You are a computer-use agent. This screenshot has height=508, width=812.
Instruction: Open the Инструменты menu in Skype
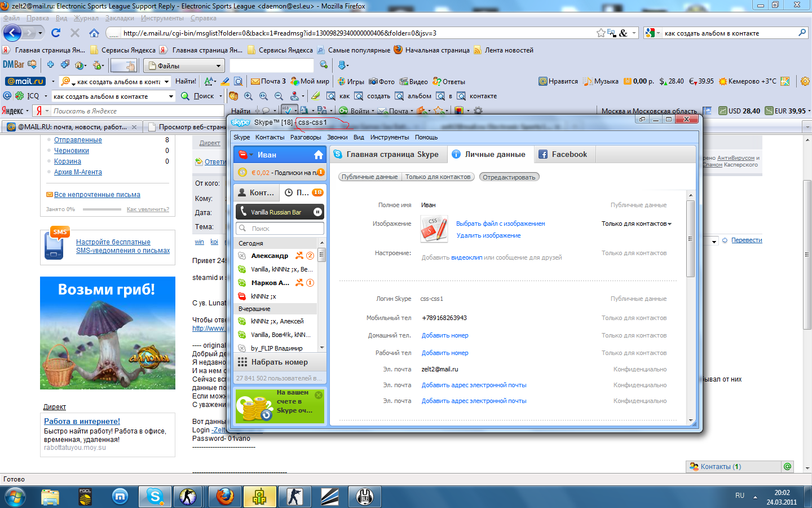point(390,137)
